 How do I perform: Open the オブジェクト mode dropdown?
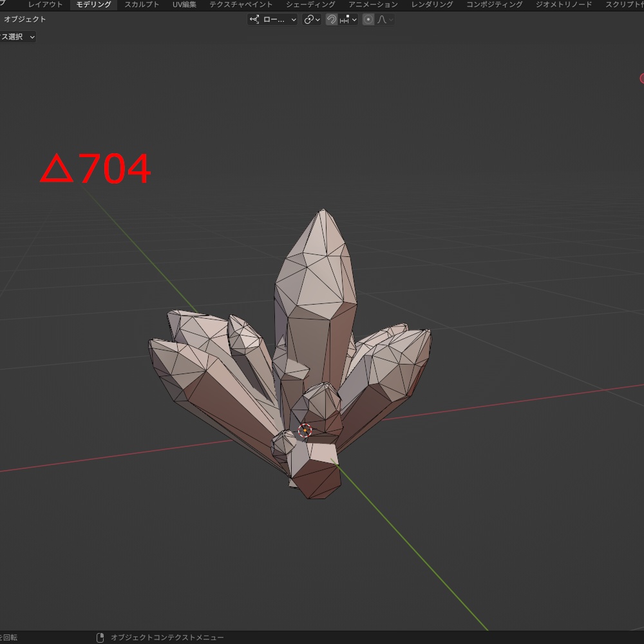(26, 19)
